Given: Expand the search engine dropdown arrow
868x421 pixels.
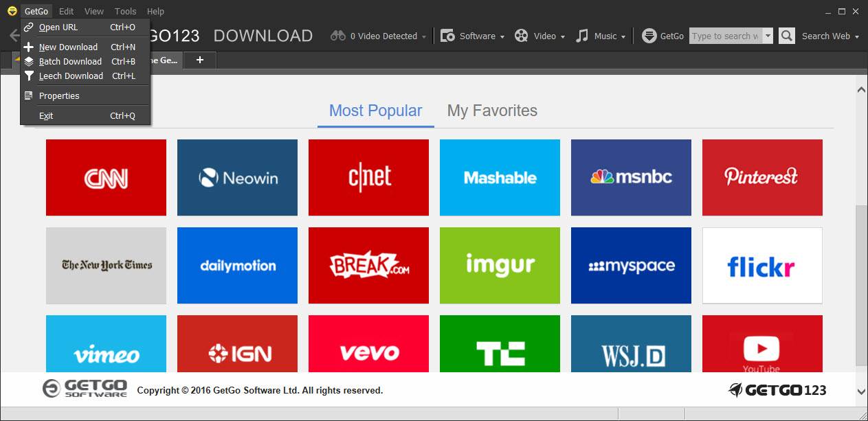Looking at the screenshot, I should coord(768,36).
